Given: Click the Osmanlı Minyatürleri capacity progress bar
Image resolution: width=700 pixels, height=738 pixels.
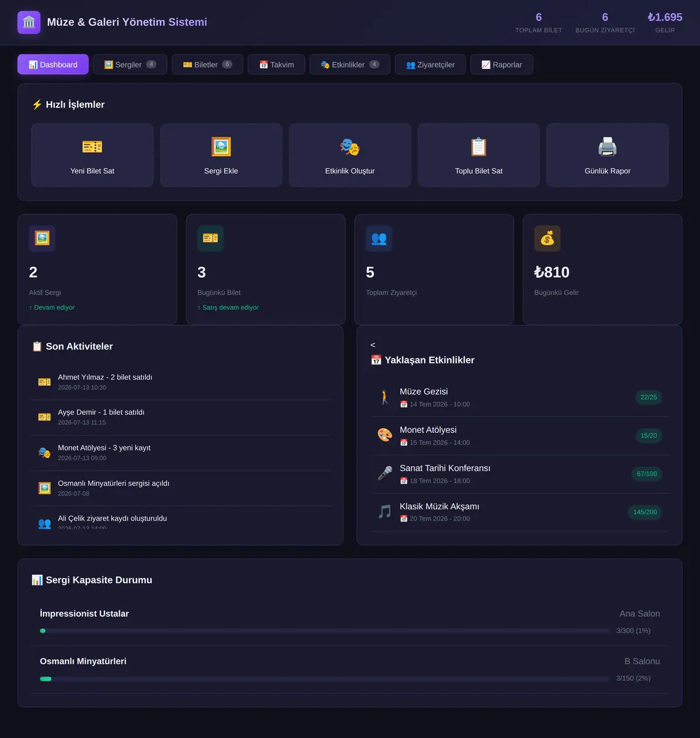Looking at the screenshot, I should coord(324,678).
